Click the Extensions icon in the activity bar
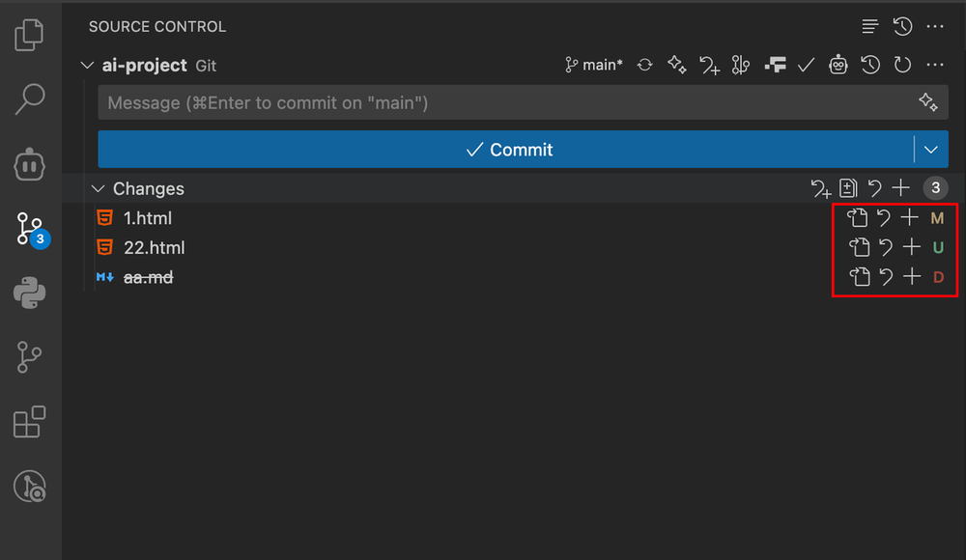 [x=29, y=422]
